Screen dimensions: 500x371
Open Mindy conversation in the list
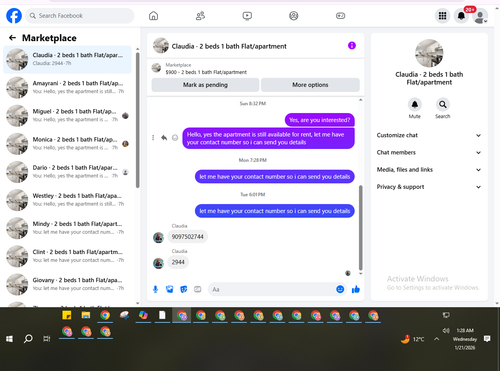67,228
